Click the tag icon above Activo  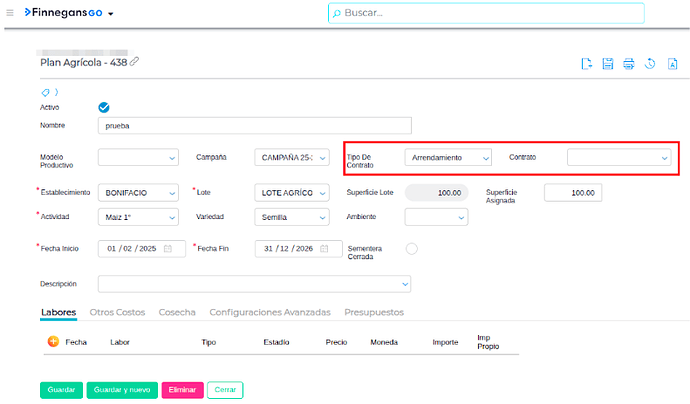click(x=45, y=92)
